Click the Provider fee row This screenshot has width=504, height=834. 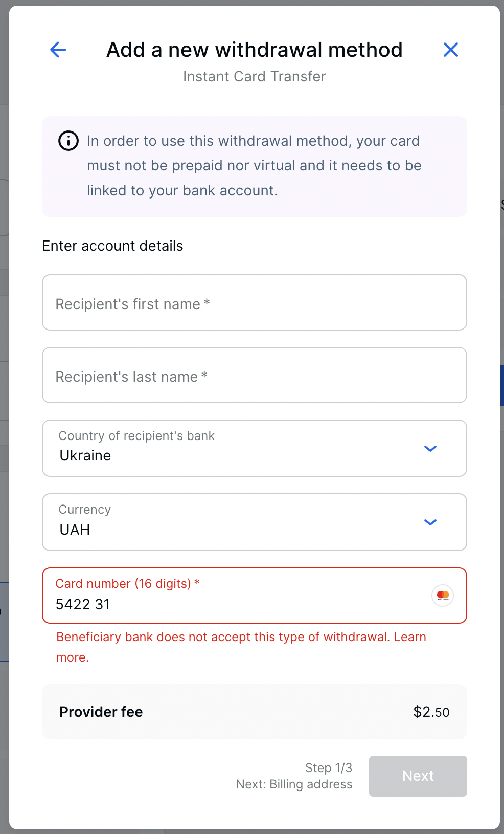coord(255,712)
